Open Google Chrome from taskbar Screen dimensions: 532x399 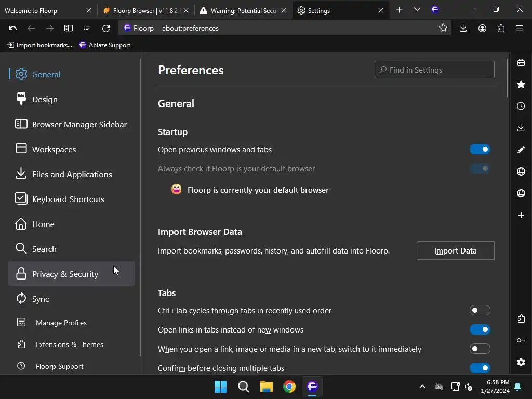pos(289,387)
